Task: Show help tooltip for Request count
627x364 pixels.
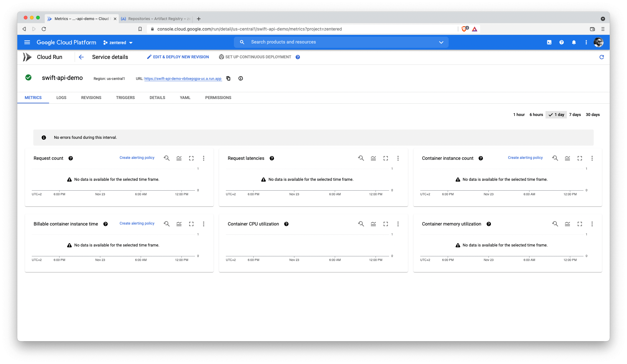Action: (x=71, y=158)
